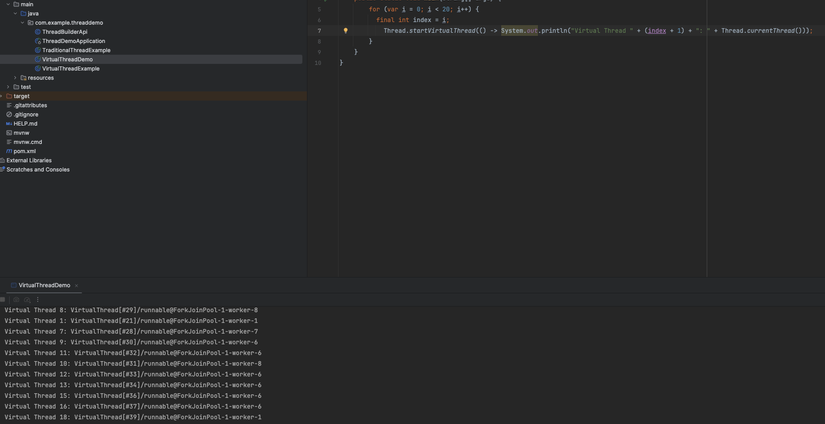Screen dimensions: 825x424
Task: Click console line "Virtual Thread 16"
Action: (133, 407)
